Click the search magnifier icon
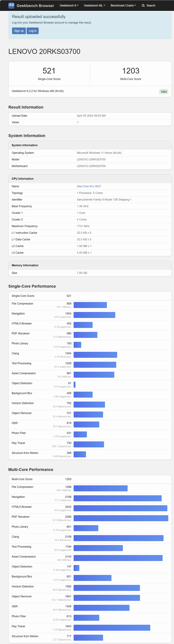The height and width of the screenshot is (644, 174). 143,6
